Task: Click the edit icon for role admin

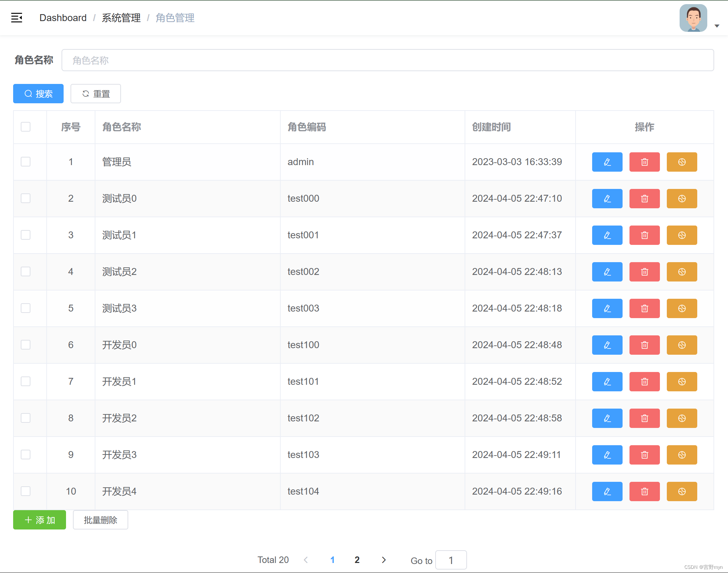Action: (607, 162)
